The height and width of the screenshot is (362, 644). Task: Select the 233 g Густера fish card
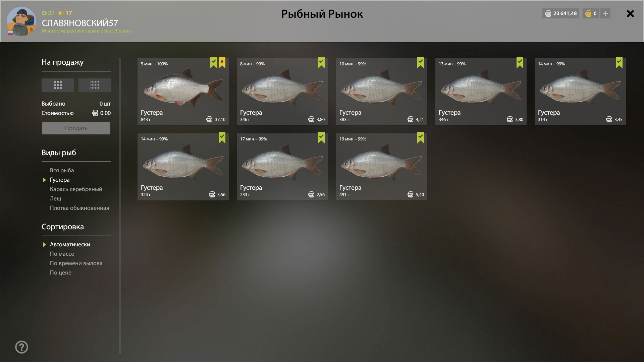point(282,167)
